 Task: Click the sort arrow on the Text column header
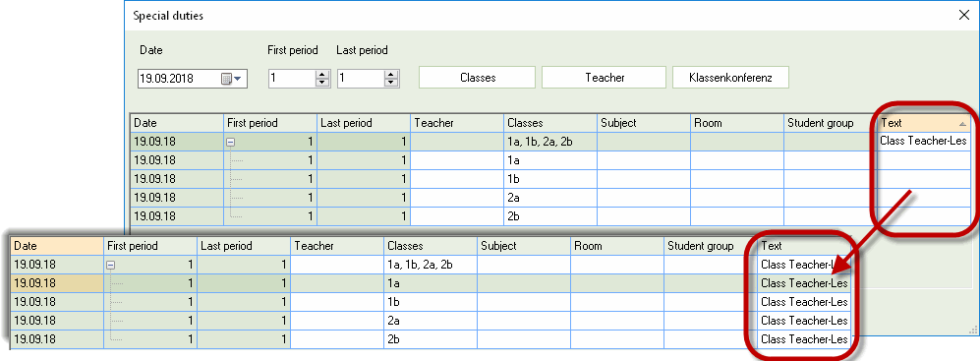(x=962, y=125)
